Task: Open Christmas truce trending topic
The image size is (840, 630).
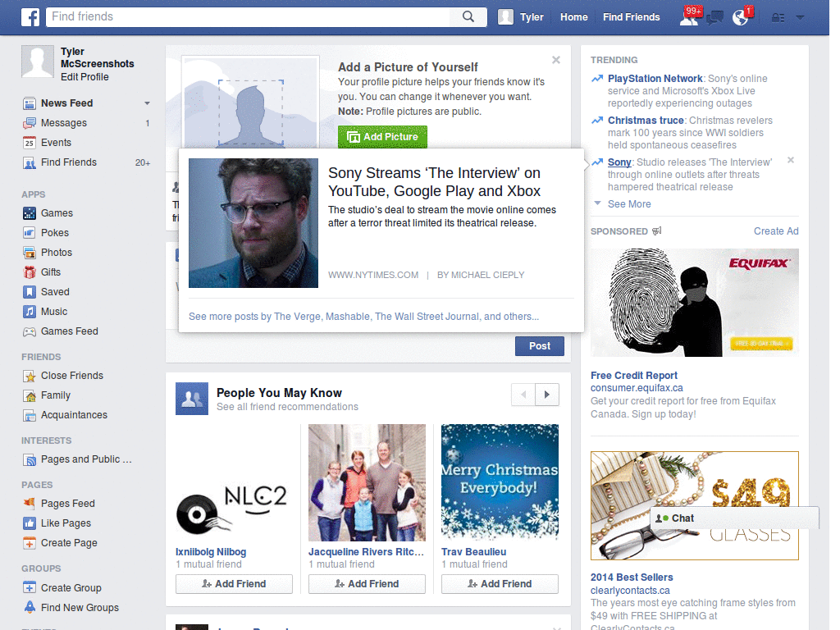Action: click(x=646, y=121)
